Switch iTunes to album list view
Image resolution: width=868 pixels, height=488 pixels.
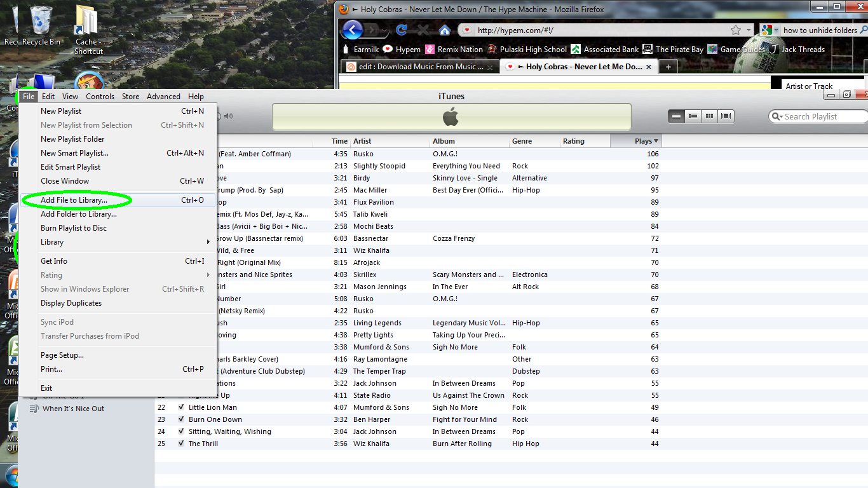pyautogui.click(x=693, y=116)
